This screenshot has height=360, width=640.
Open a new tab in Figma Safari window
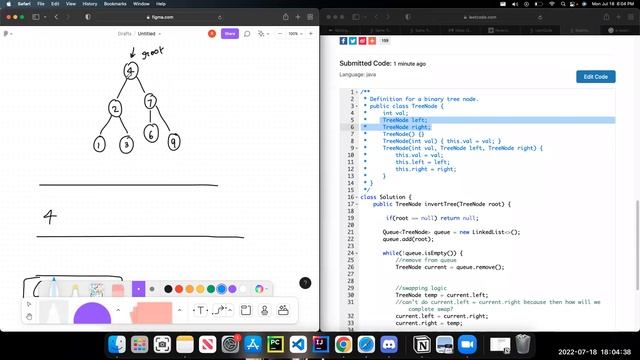pyautogui.click(x=298, y=17)
